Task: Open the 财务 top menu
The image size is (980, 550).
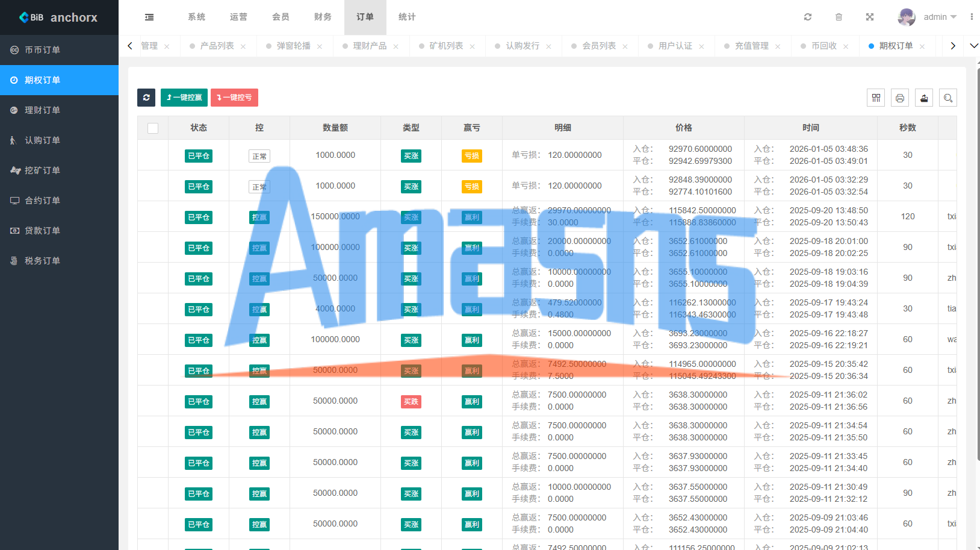Action: coord(323,17)
